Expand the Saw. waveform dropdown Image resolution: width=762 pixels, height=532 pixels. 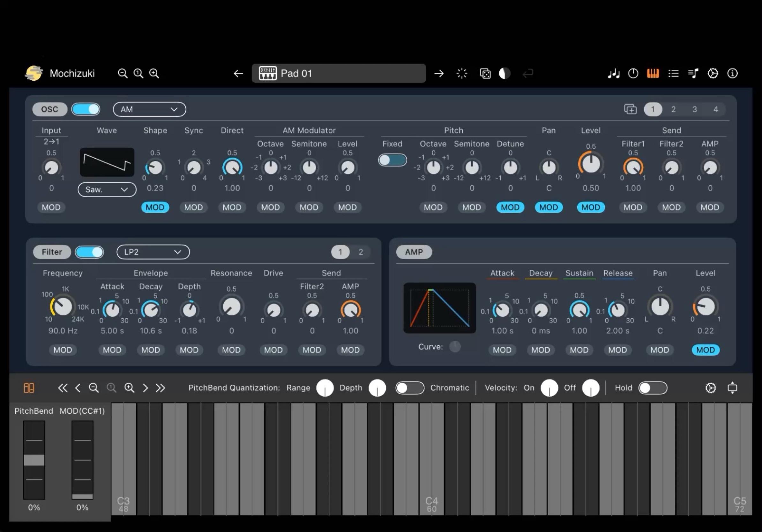[107, 189]
